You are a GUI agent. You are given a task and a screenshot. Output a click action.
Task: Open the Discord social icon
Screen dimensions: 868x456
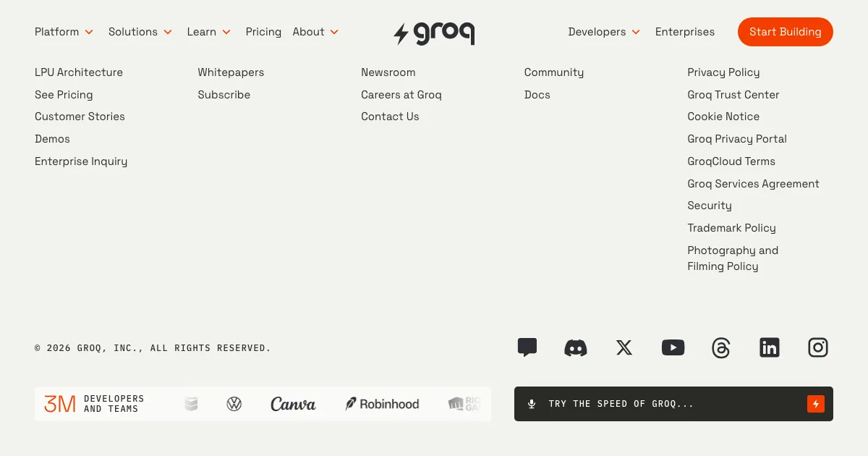(575, 348)
